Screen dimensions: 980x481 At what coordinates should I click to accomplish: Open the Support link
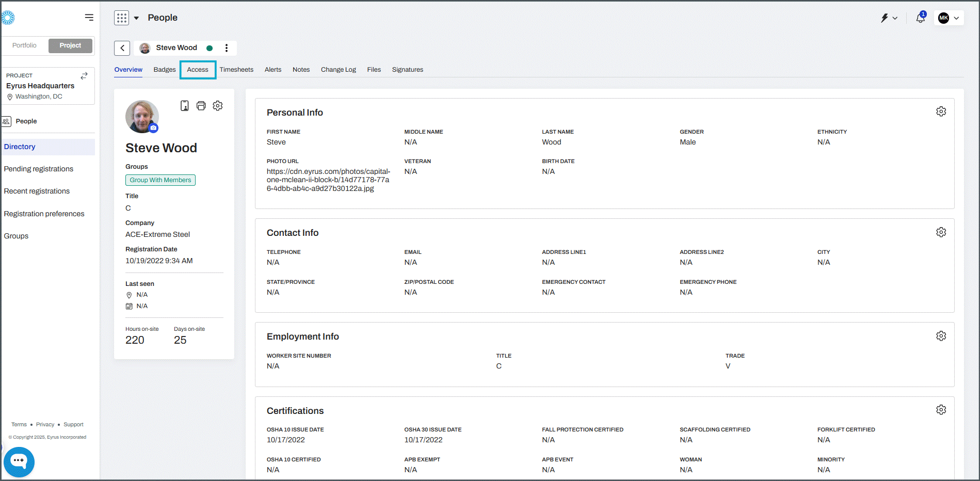coord(73,425)
